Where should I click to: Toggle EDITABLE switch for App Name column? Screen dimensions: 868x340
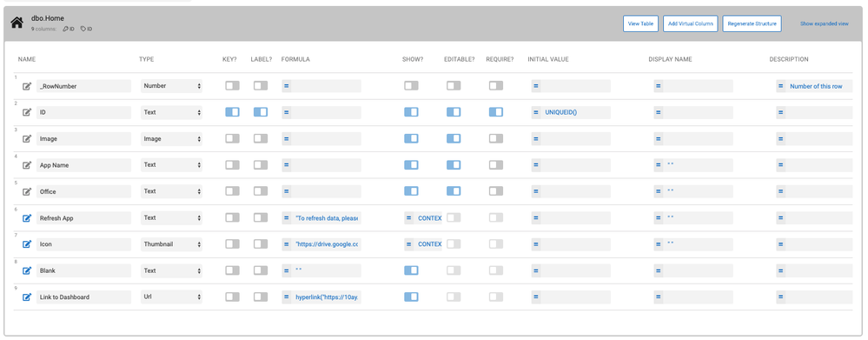(x=454, y=164)
